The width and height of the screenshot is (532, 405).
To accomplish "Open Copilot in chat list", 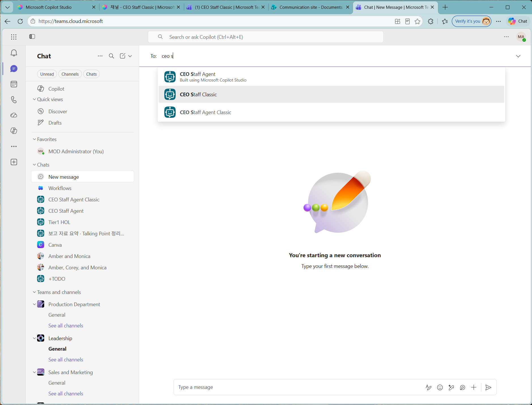I will click(x=82, y=89).
